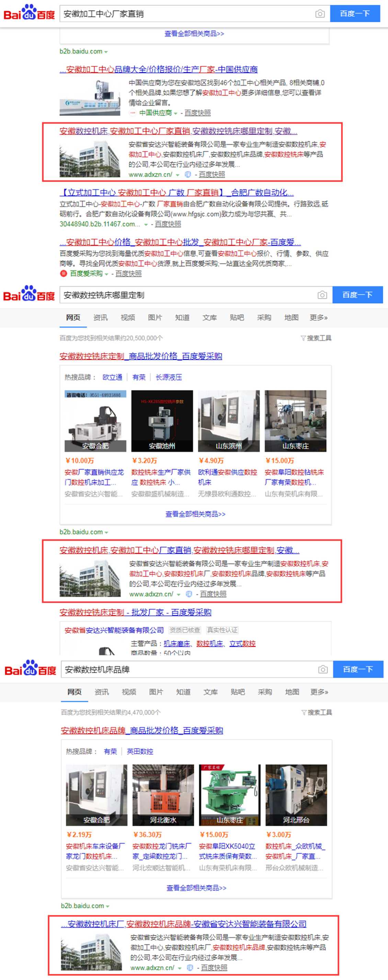The width and height of the screenshot is (388, 980).
Task: Click shield icon beside adxzn.cn under 安徽数控铣床哪里定制 results
Action: pos(189,594)
